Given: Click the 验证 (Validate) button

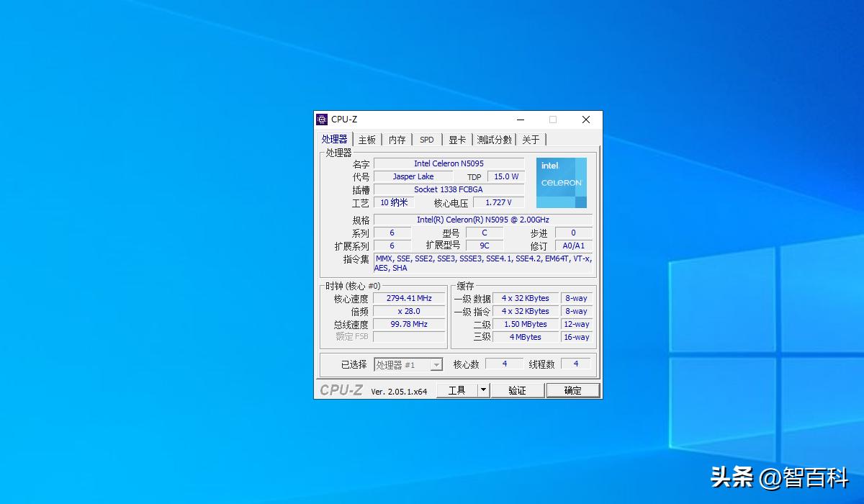Looking at the screenshot, I should (x=518, y=390).
